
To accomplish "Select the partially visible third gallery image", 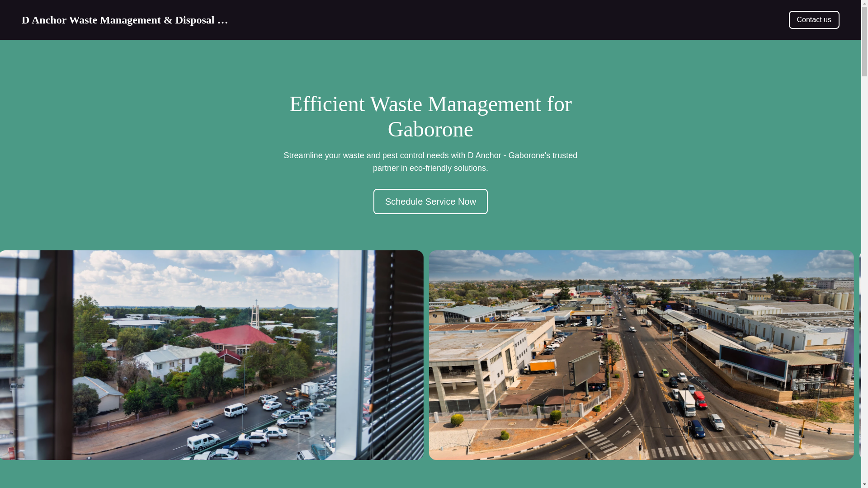I will tap(860, 355).
